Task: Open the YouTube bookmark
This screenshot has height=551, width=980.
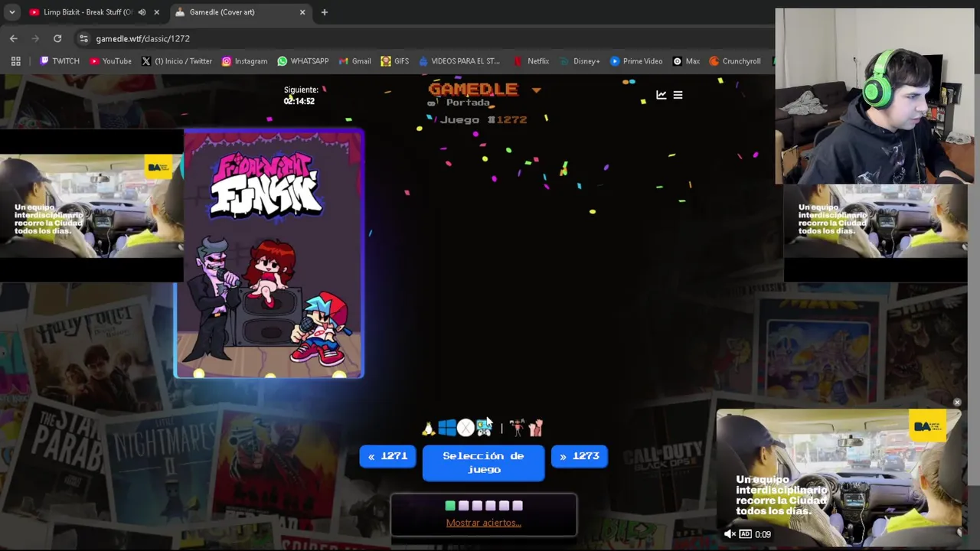Action: [110, 61]
